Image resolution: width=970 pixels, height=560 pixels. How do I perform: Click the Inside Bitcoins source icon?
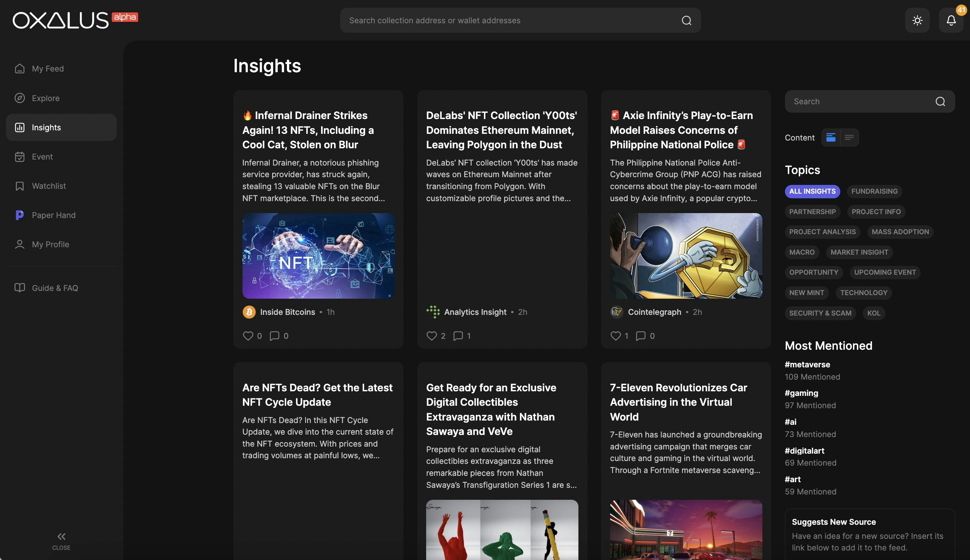pyautogui.click(x=249, y=312)
